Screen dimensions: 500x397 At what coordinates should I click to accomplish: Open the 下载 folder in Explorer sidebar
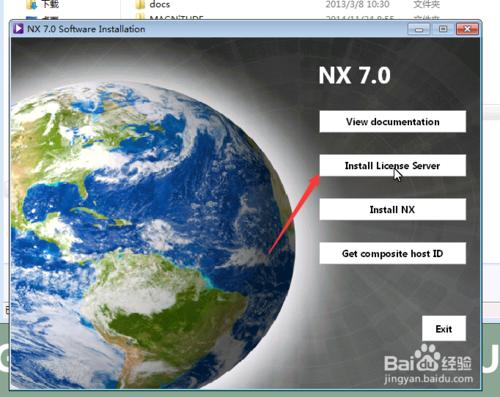click(50, 4)
